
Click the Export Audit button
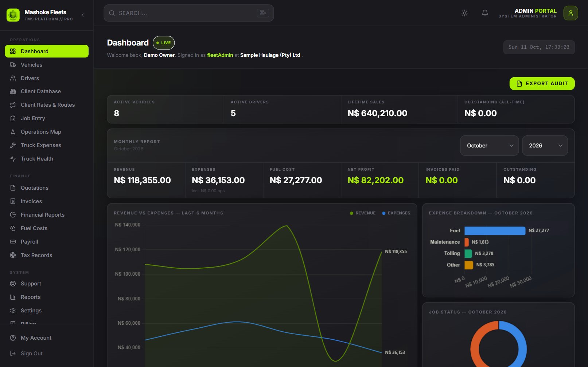[x=542, y=83]
